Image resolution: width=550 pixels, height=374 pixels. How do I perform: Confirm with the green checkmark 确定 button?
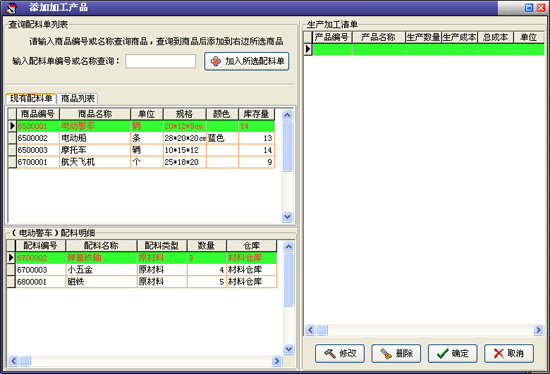(x=452, y=353)
